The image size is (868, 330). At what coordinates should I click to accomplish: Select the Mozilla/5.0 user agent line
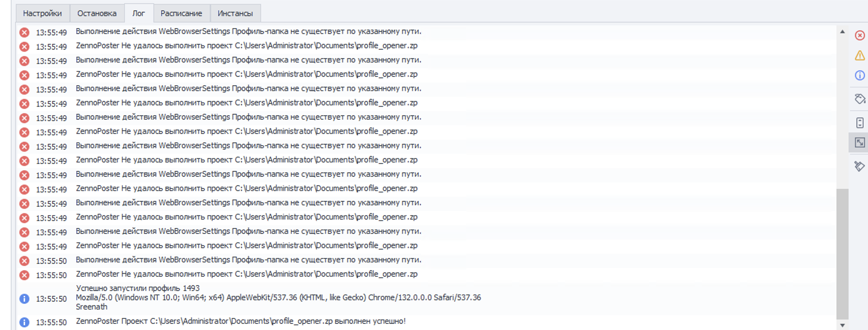click(278, 297)
